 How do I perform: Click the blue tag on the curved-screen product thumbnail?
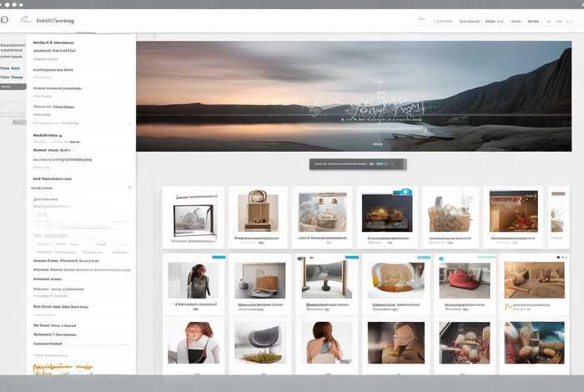tap(351, 258)
